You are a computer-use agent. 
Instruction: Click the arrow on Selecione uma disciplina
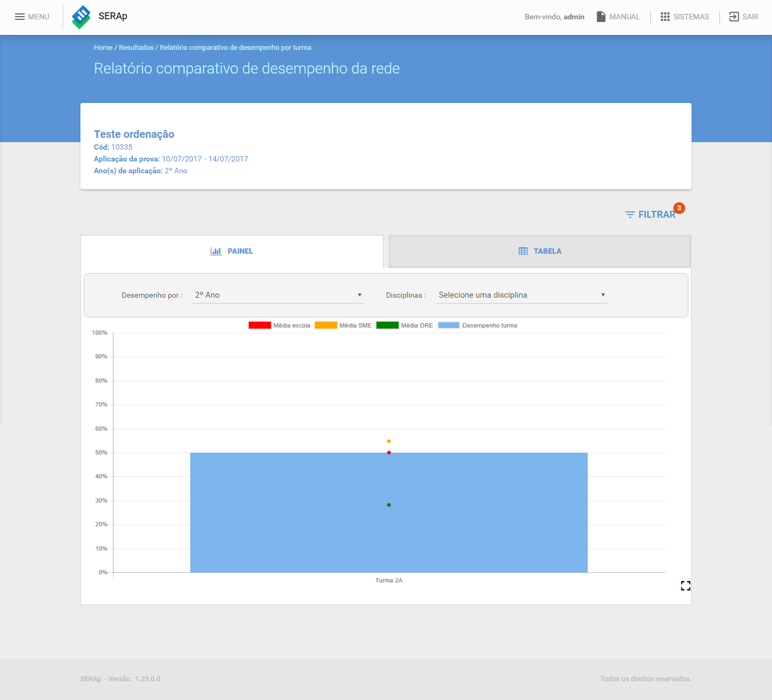603,295
